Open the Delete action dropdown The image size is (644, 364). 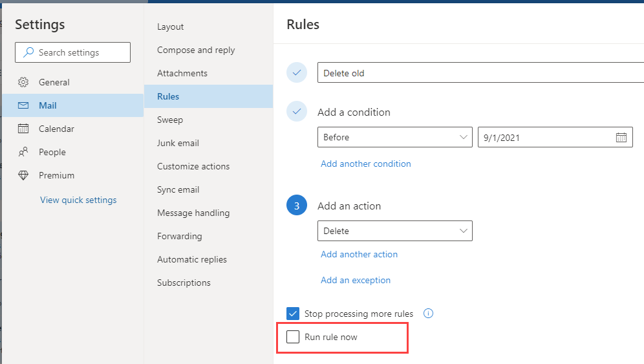(x=394, y=231)
